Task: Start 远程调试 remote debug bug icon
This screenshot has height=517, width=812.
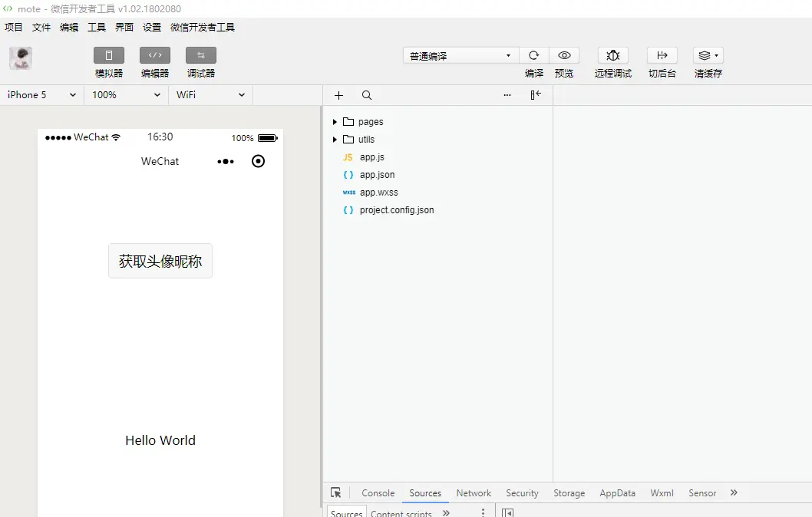Action: pyautogui.click(x=613, y=55)
